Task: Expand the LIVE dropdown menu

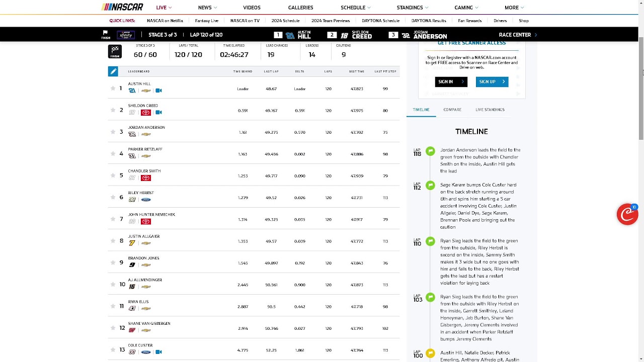Action: tap(164, 8)
